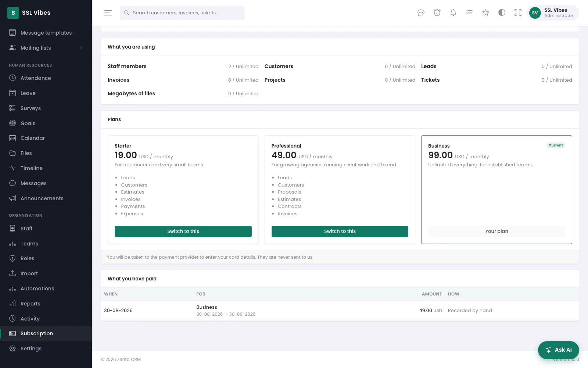Open the notifications bell

click(x=453, y=13)
